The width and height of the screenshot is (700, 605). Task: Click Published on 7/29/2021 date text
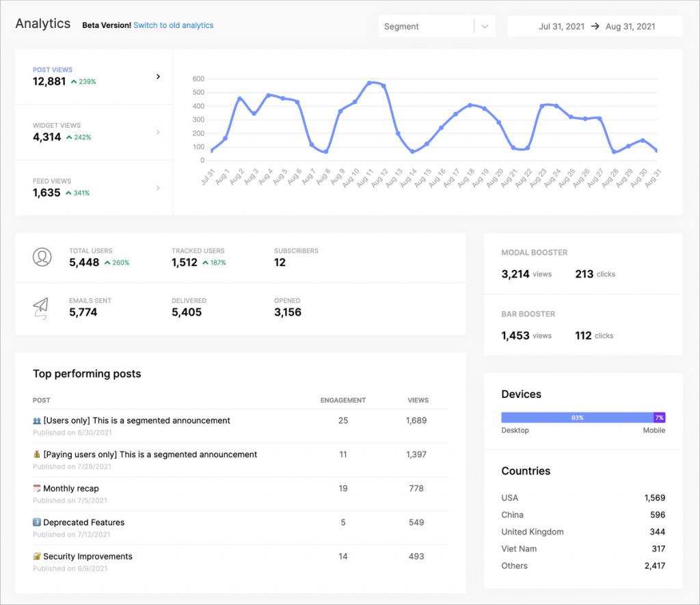coord(72,467)
